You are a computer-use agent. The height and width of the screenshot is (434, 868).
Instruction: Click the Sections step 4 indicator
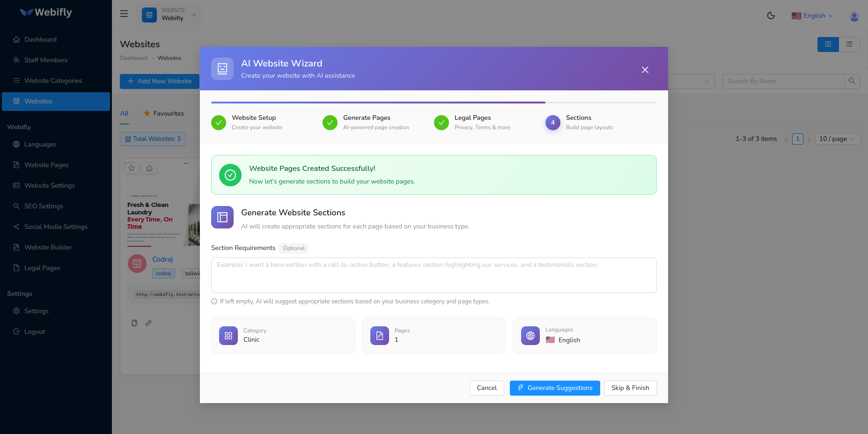coord(552,123)
